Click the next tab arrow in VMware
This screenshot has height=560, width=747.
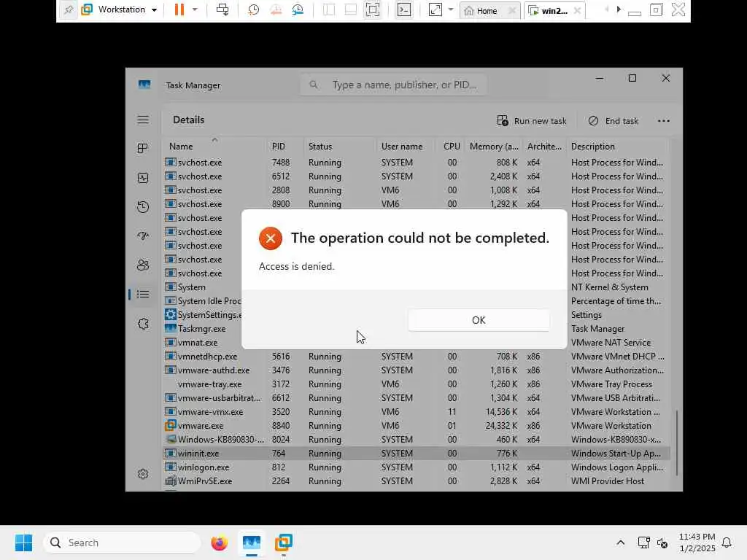[x=619, y=9]
